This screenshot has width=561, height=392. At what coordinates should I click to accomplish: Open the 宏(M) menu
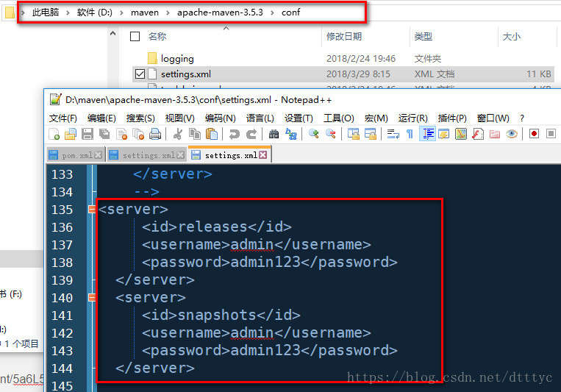coord(376,118)
